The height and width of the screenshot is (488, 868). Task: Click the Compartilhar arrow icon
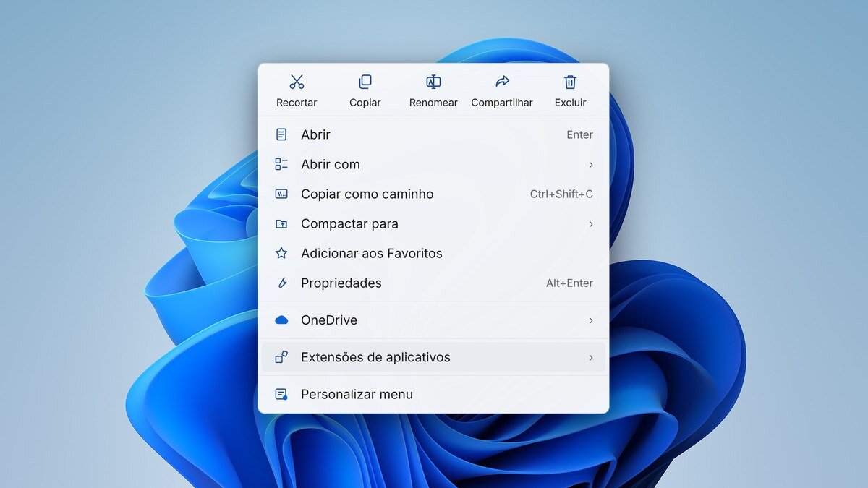click(x=502, y=82)
